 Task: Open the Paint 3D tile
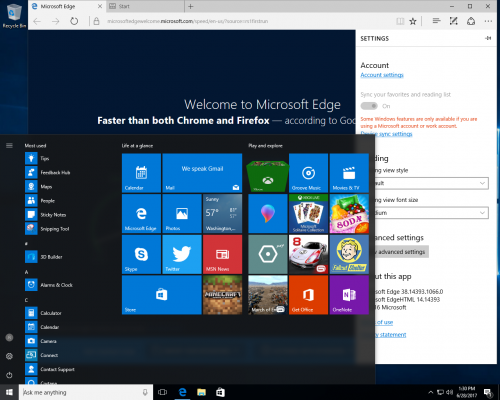(268, 213)
